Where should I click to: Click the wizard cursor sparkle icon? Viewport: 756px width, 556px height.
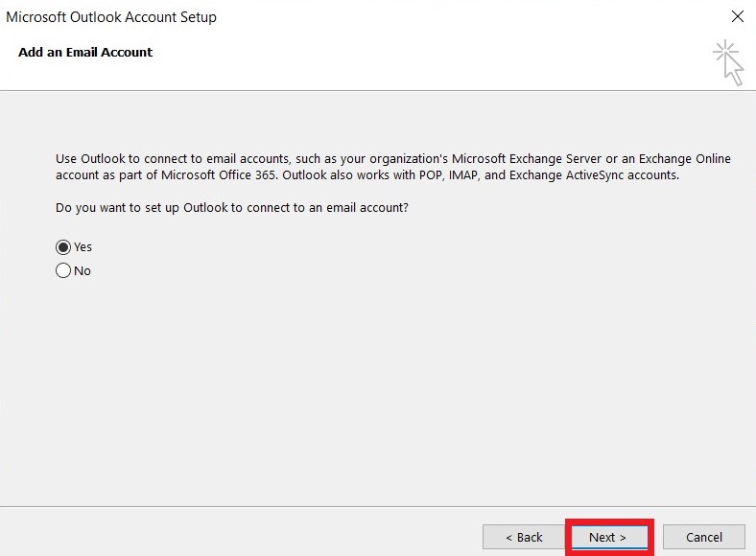click(729, 63)
